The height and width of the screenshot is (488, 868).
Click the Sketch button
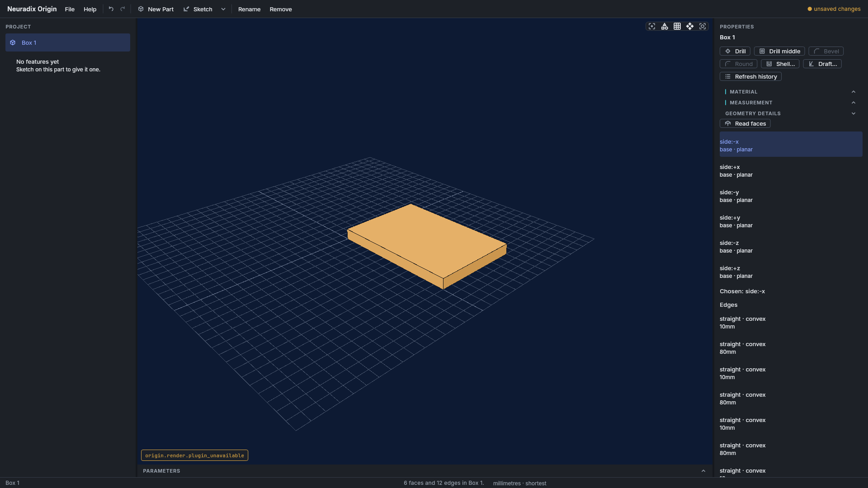pyautogui.click(x=198, y=9)
